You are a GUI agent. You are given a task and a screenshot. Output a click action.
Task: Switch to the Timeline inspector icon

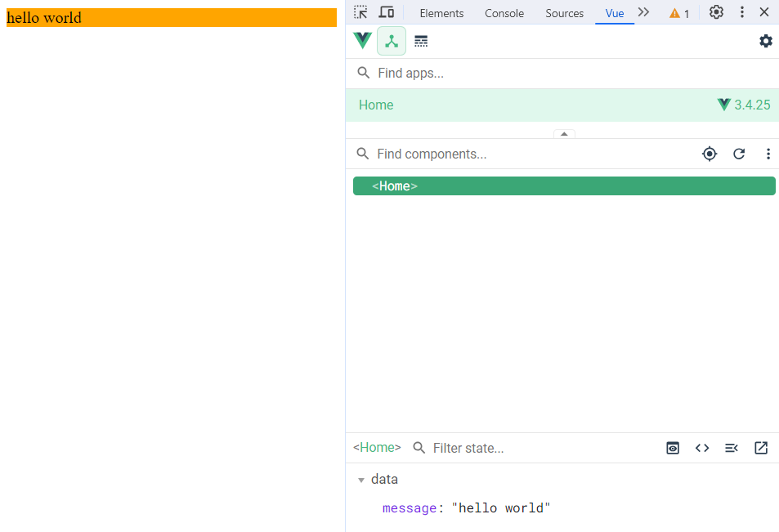coord(421,41)
